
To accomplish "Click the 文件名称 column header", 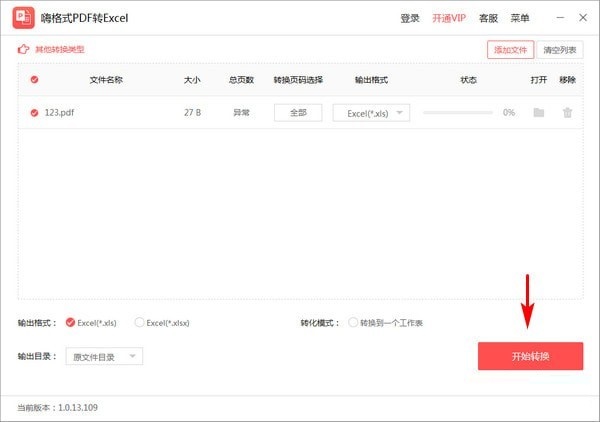I will pos(106,80).
